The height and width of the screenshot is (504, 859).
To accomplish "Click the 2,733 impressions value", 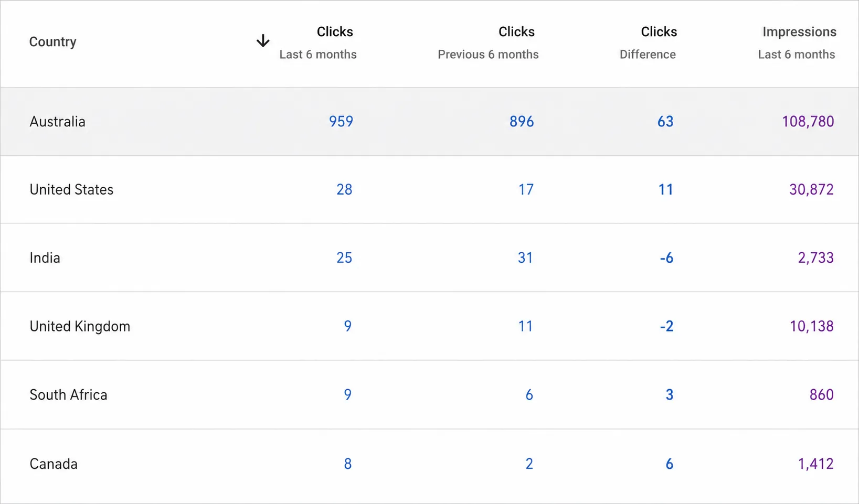I will tap(816, 258).
